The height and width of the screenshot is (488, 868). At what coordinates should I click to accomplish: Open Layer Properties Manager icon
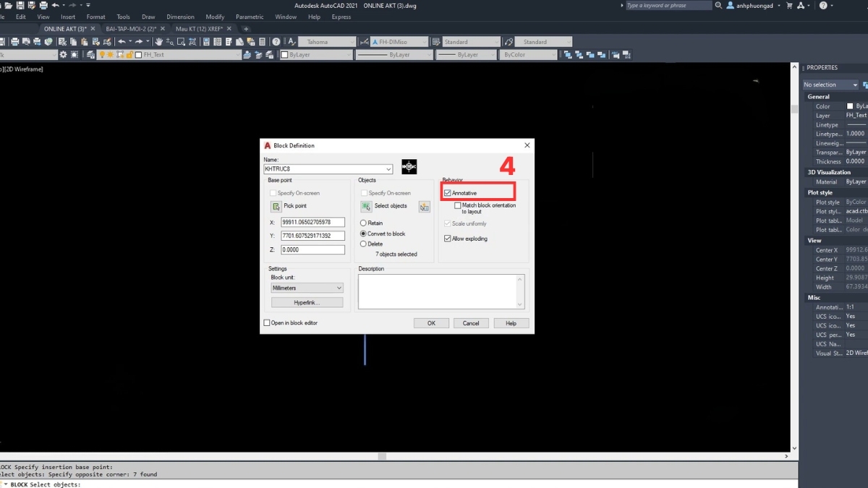pos(90,54)
